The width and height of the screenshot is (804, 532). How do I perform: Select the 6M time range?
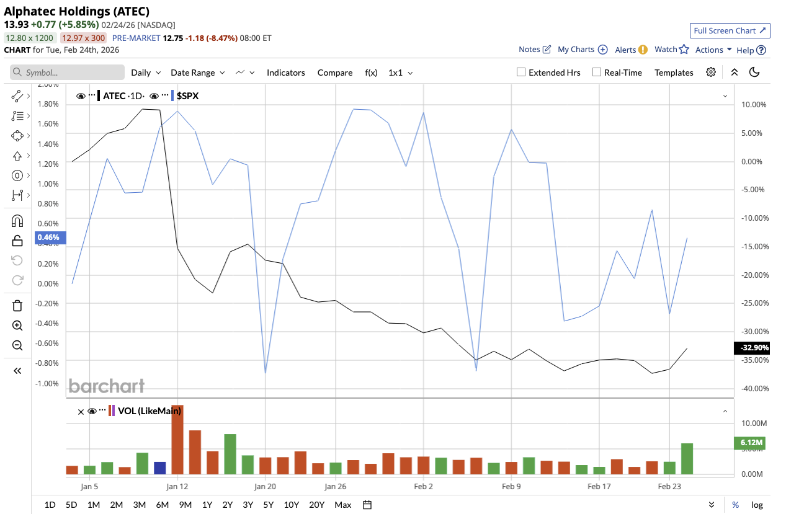(162, 505)
